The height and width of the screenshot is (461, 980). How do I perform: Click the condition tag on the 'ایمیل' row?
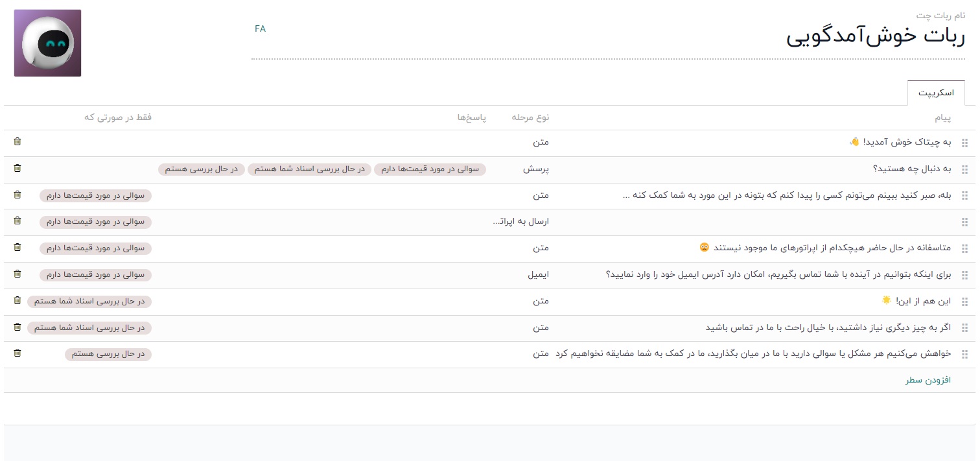(x=95, y=275)
